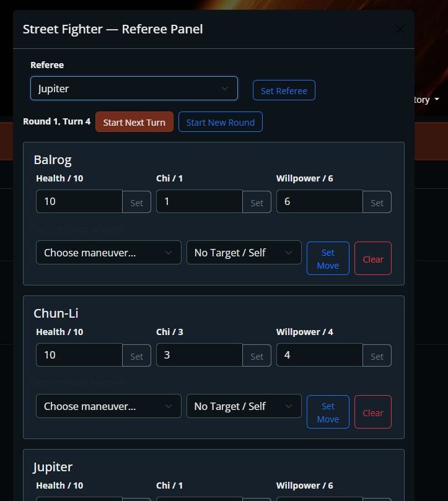The width and height of the screenshot is (448, 501).
Task: Open Balrog's Choose maneuver dropdown
Action: tap(108, 253)
